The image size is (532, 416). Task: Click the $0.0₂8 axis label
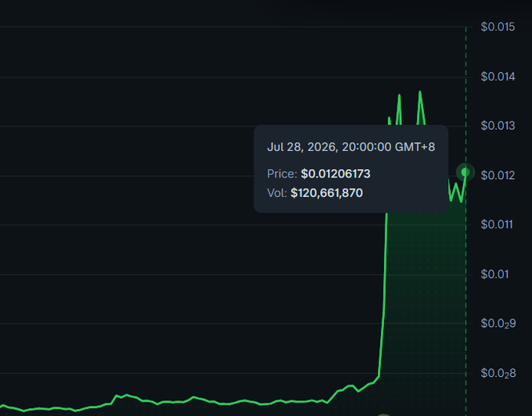pos(498,373)
